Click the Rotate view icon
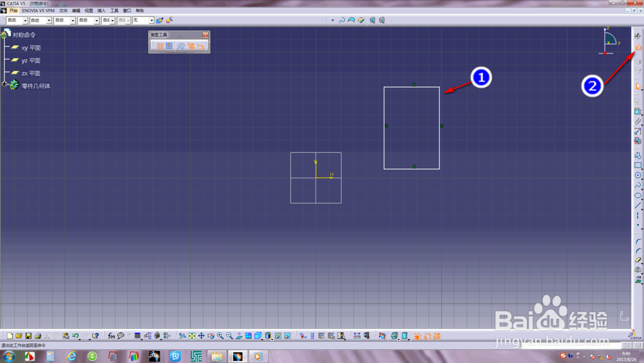Viewport: 644px width, 363px height. (x=211, y=336)
